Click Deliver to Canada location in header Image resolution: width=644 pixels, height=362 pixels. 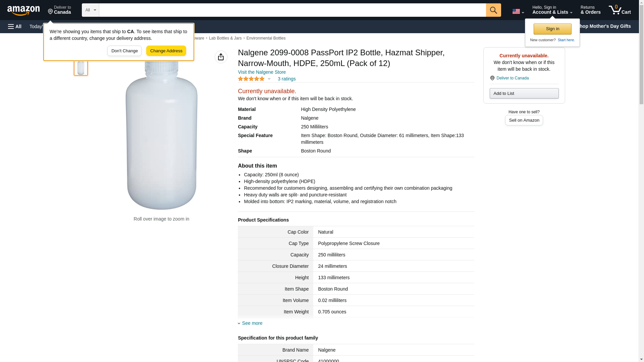point(59,10)
